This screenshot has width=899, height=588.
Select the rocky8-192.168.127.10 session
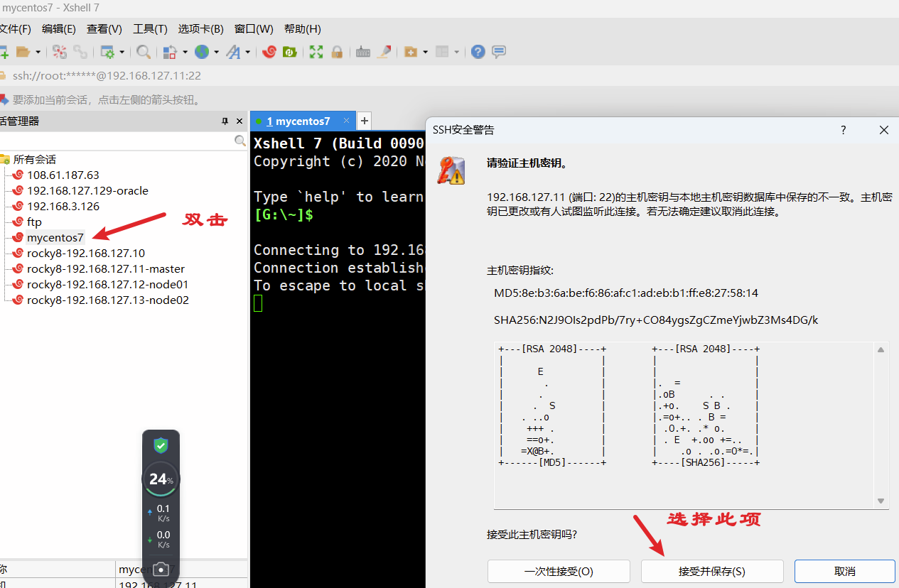[86, 253]
